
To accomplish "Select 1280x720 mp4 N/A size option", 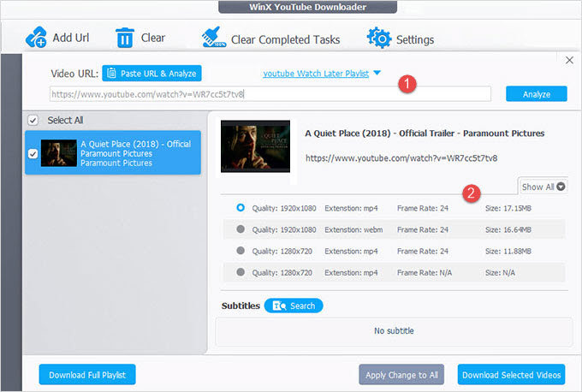I will click(241, 272).
